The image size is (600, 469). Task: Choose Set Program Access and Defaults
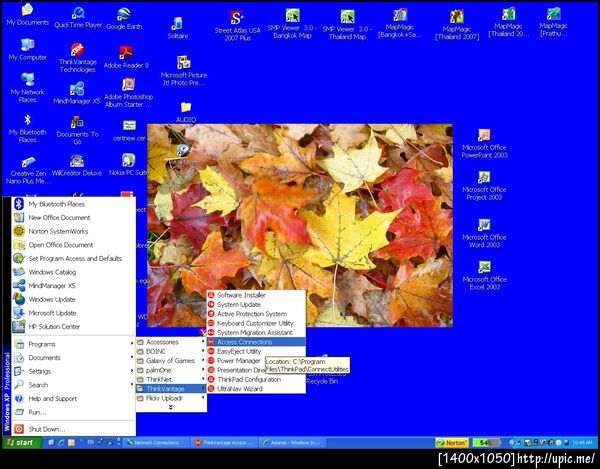coord(74,258)
